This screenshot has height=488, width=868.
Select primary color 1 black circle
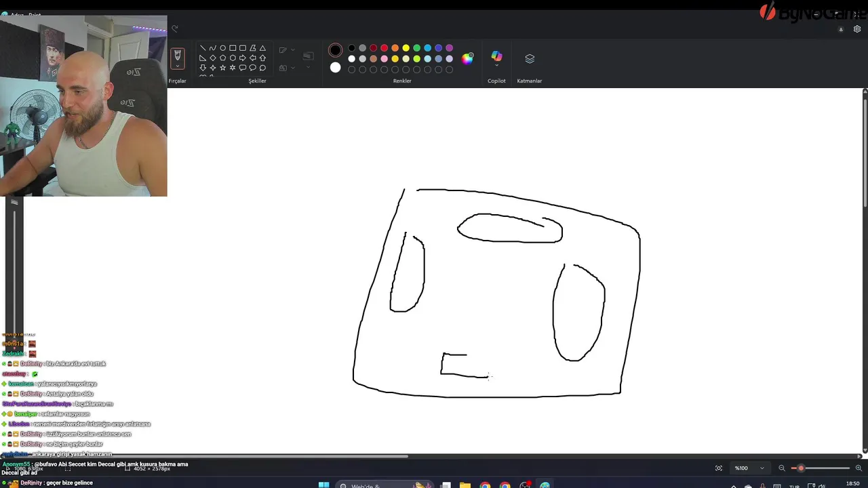tap(335, 50)
